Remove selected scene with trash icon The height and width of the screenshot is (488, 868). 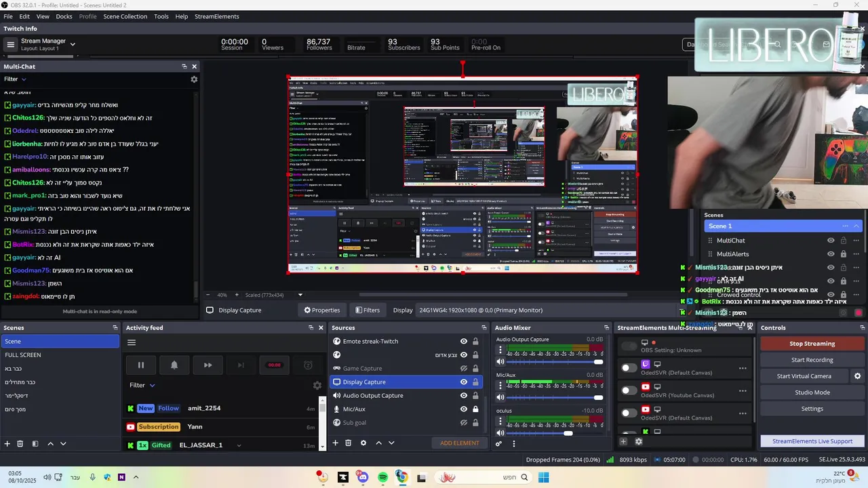20,443
